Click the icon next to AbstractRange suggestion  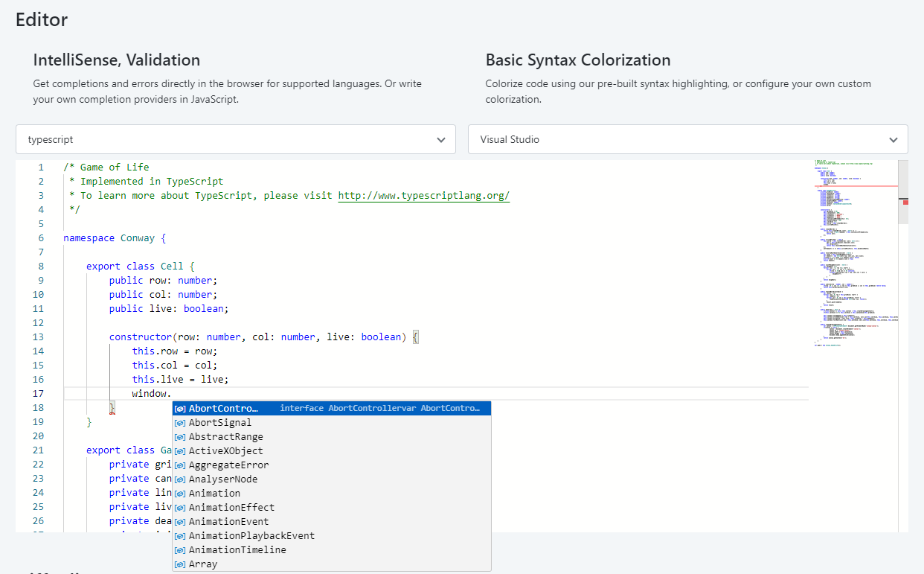[180, 437]
